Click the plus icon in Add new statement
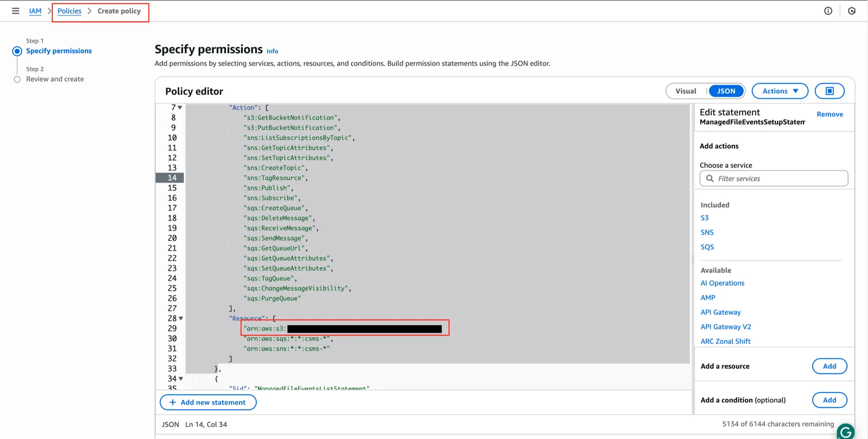This screenshot has height=439, width=868. [172, 402]
